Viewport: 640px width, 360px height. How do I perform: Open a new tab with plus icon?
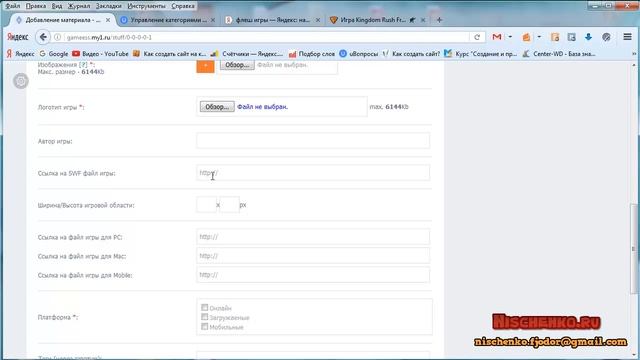pyautogui.click(x=439, y=20)
